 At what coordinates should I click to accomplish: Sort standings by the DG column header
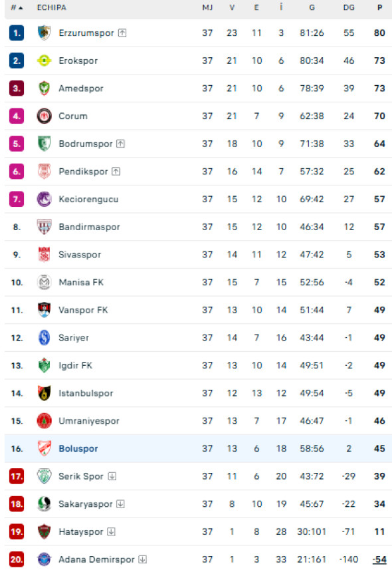(x=349, y=7)
